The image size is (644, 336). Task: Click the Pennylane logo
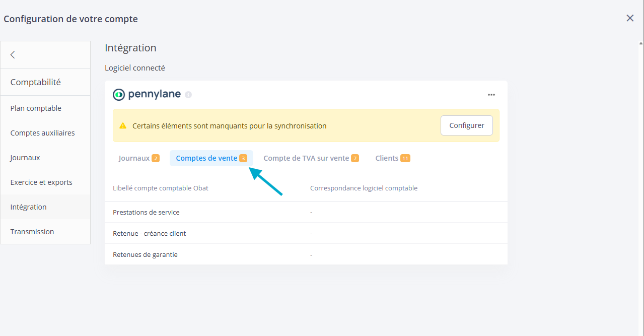click(x=147, y=94)
